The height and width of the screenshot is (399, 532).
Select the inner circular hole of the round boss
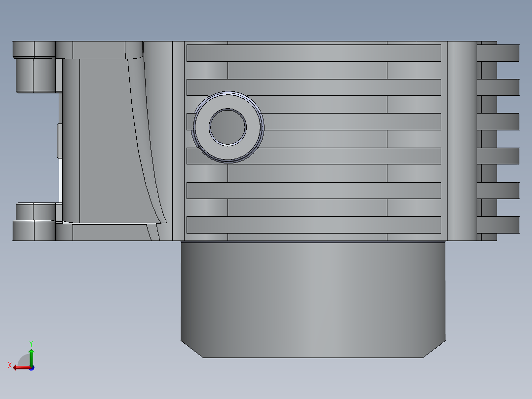point(228,127)
